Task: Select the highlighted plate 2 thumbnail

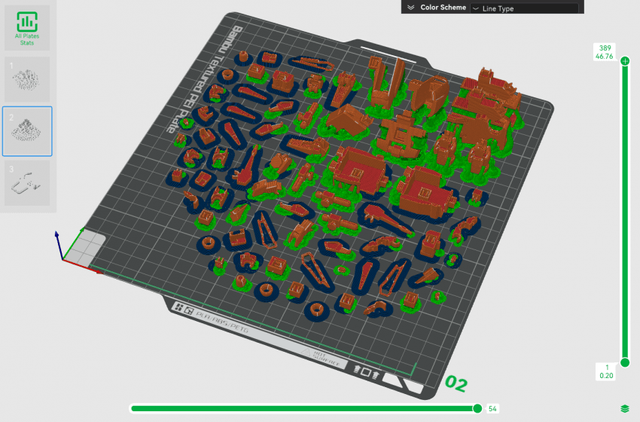Action: (x=28, y=129)
